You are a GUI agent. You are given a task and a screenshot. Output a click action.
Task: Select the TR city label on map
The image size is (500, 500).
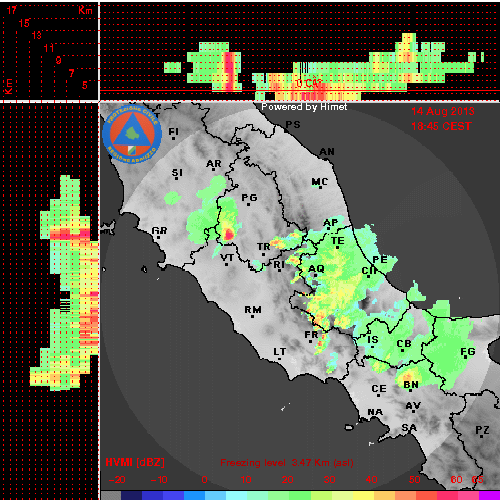click(x=264, y=247)
